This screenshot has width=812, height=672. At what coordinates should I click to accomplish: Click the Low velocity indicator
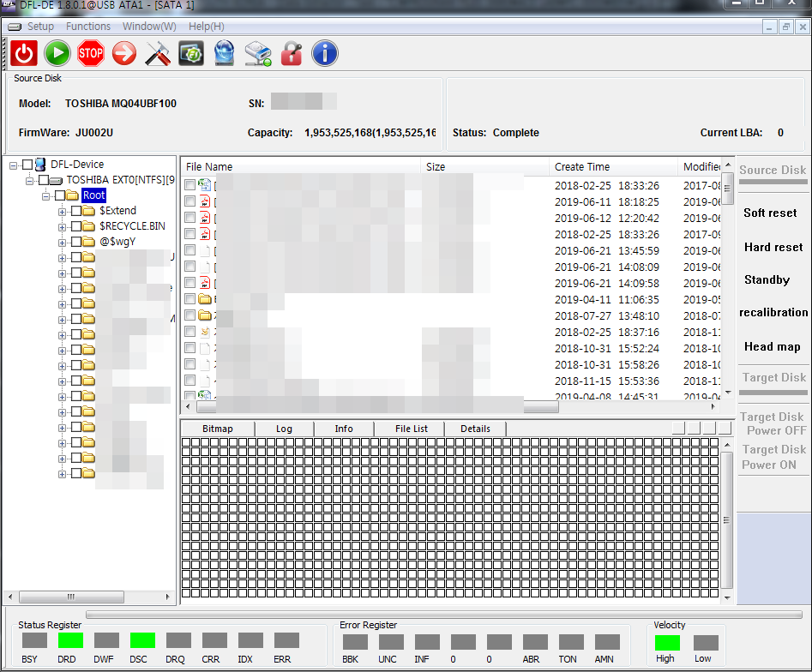706,643
